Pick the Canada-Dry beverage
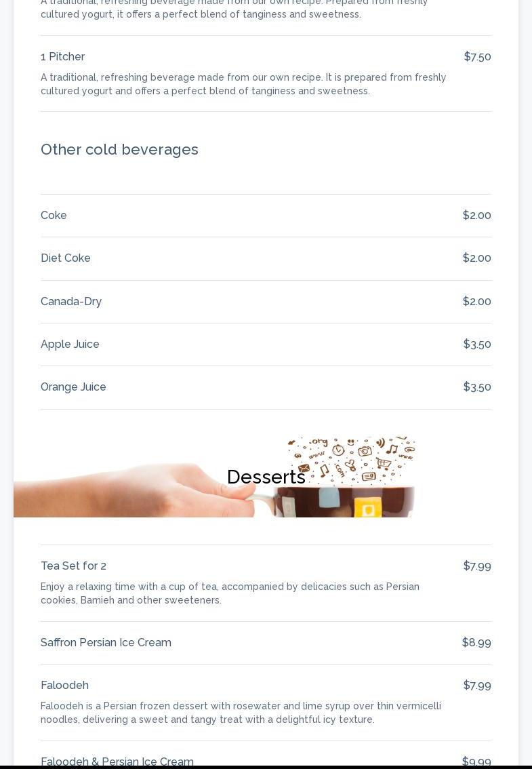 (71, 302)
